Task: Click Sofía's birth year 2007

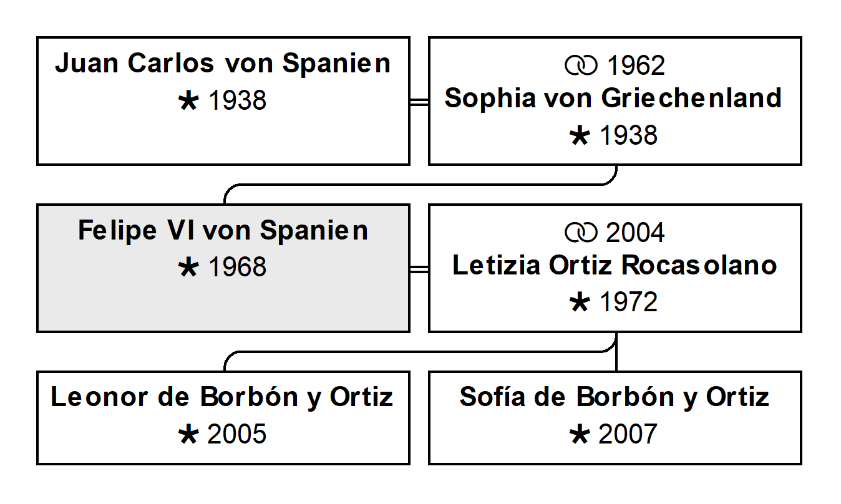Action: click(628, 435)
